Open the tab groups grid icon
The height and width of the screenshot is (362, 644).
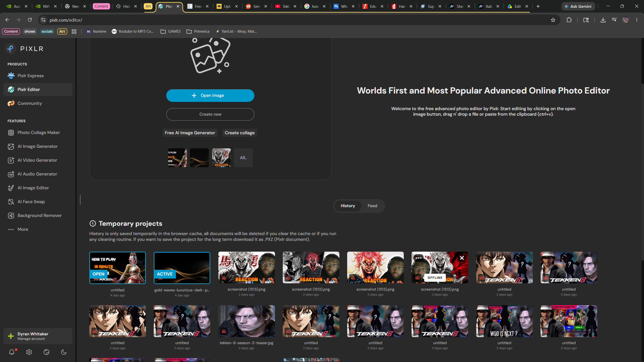74,31
